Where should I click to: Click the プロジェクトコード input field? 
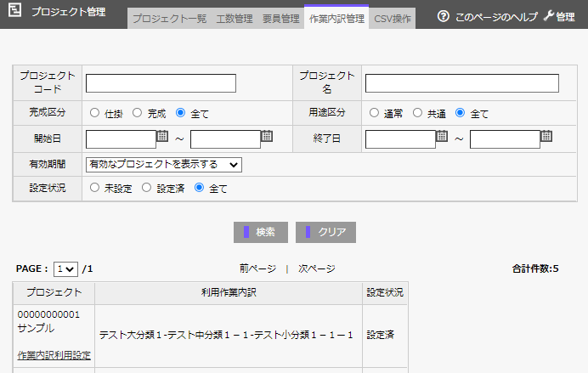161,83
